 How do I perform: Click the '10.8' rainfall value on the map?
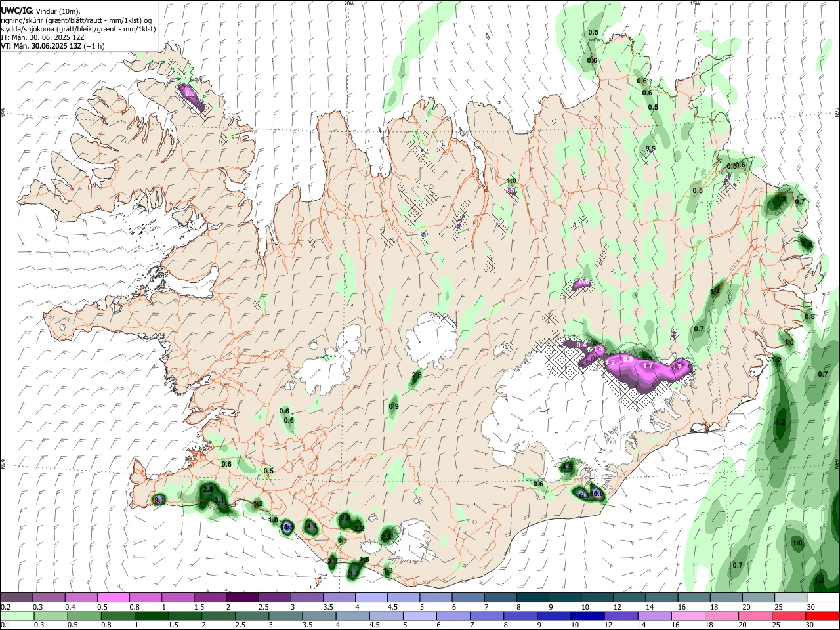597,493
